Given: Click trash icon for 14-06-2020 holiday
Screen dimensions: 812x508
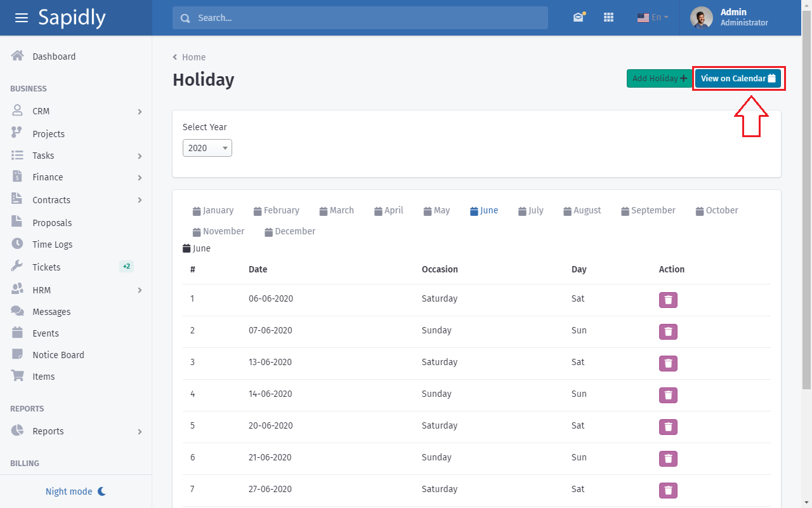Looking at the screenshot, I should click(667, 395).
